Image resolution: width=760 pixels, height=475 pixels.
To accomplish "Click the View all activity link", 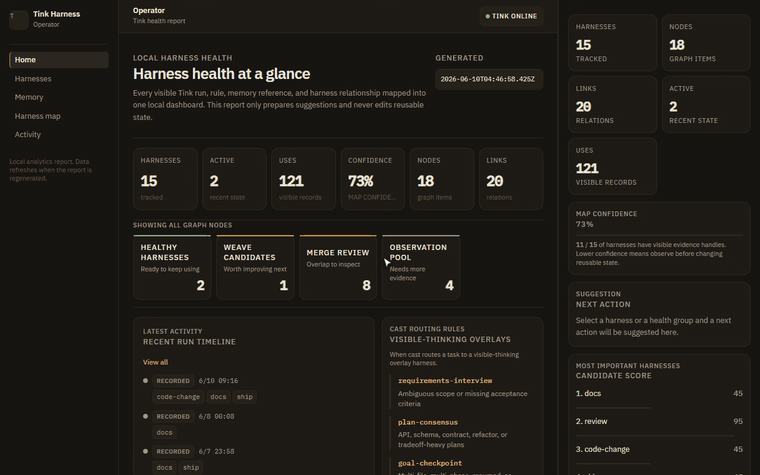I will tap(155, 362).
